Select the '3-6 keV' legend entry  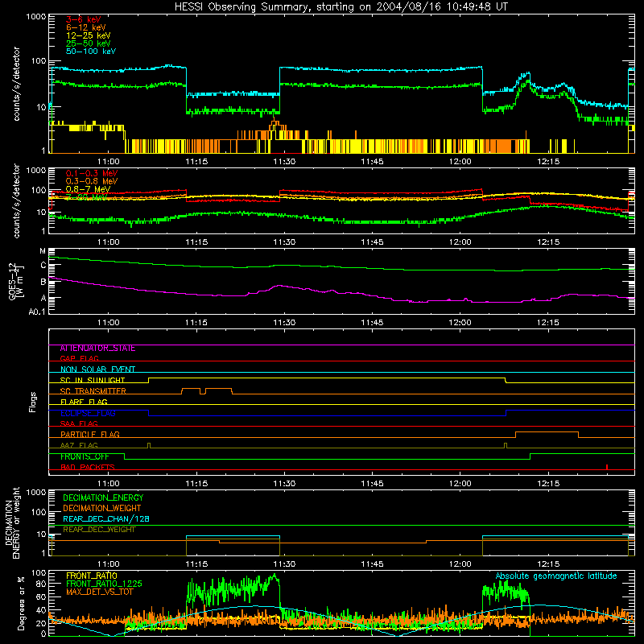83,19
